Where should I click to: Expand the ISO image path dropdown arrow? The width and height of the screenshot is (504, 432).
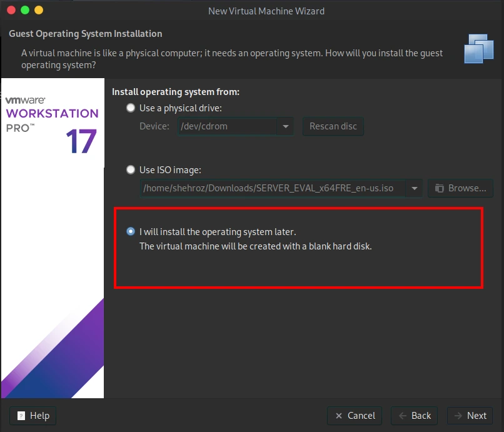coord(415,188)
